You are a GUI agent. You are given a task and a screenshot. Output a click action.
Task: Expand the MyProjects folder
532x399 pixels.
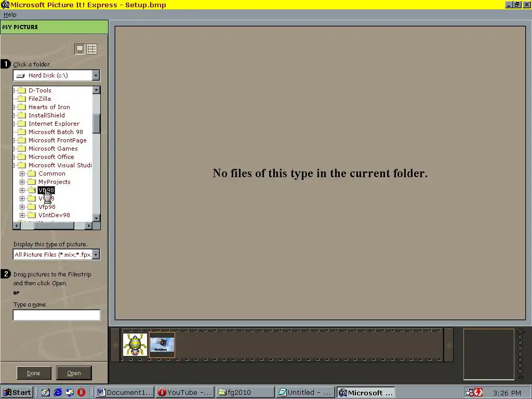click(22, 182)
